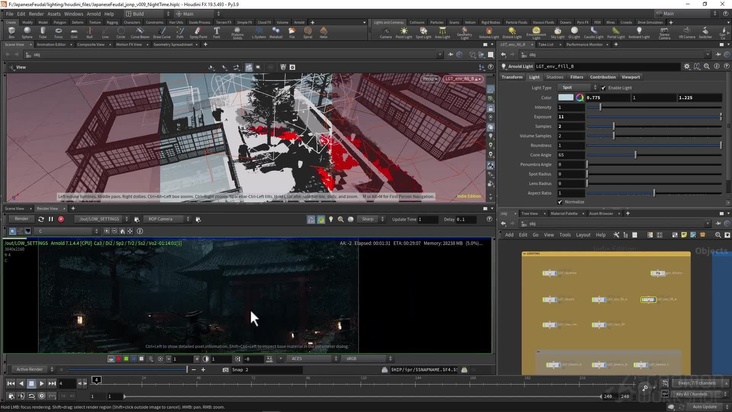Toggle the Enable Light checkbox

605,88
